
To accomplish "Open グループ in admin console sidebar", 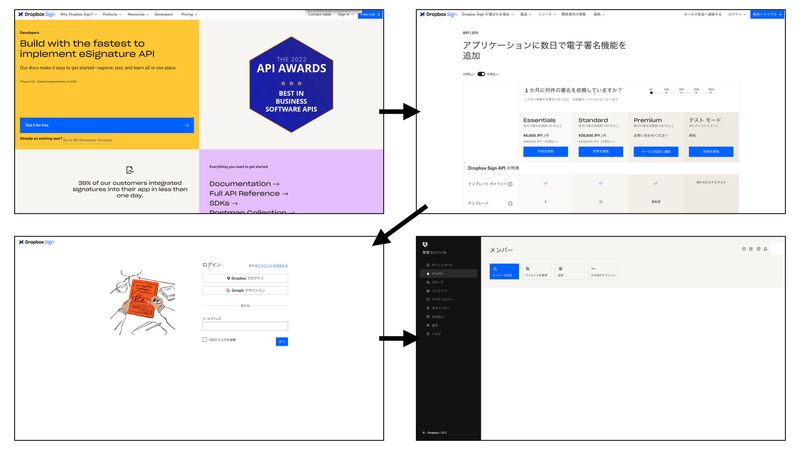I will click(x=435, y=282).
